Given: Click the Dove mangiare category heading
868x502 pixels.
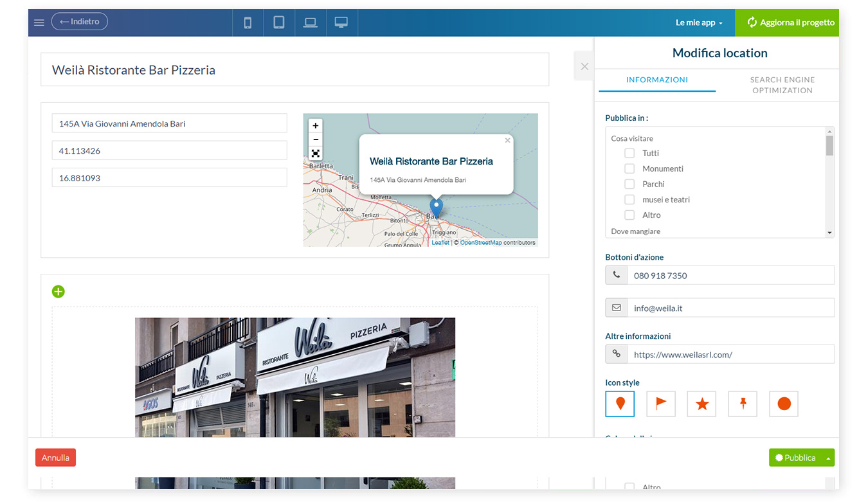Looking at the screenshot, I should [636, 231].
